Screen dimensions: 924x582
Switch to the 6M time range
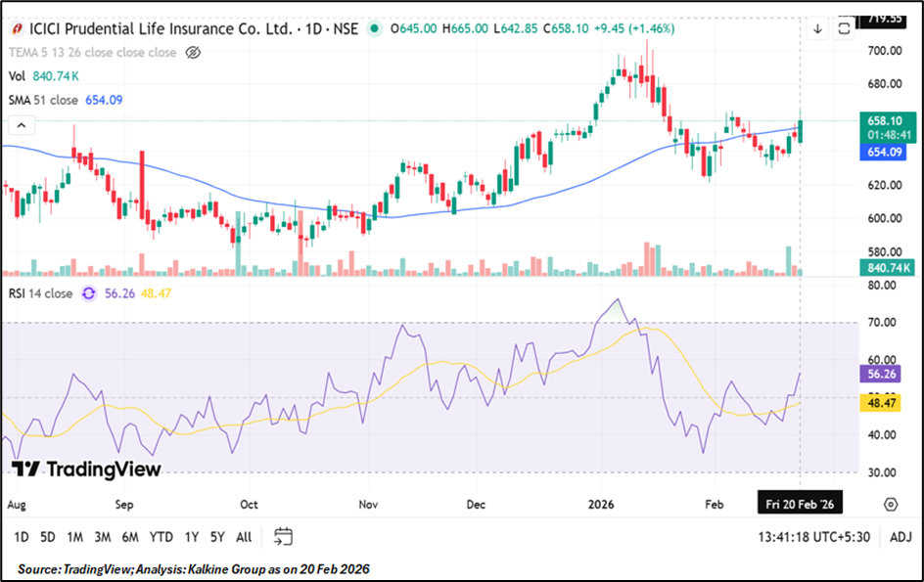129,536
